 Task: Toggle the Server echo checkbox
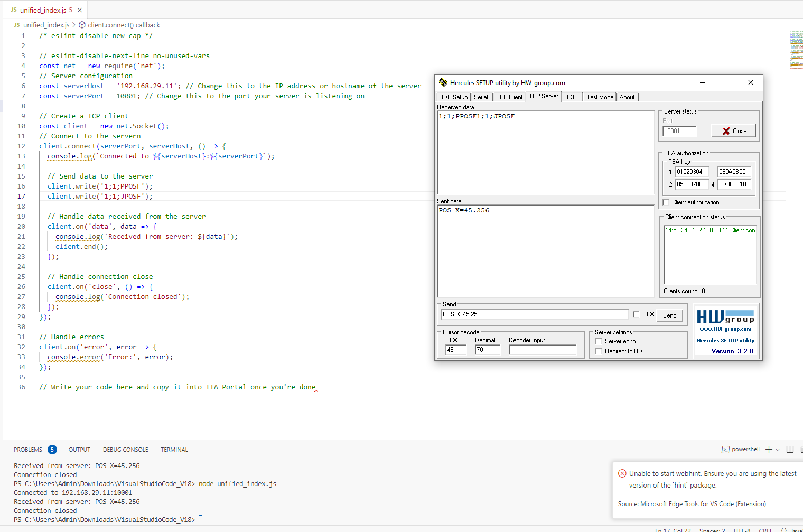click(x=599, y=341)
